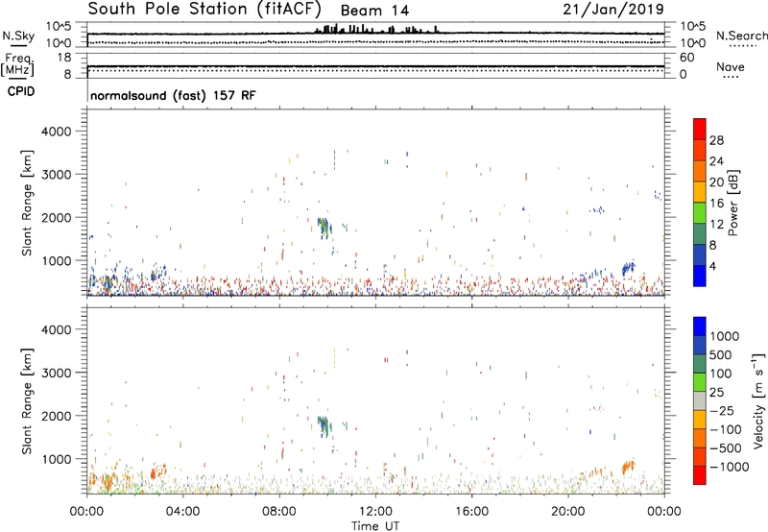Click the '18' tick on the frequency axis
768x532 pixels.
click(64, 58)
